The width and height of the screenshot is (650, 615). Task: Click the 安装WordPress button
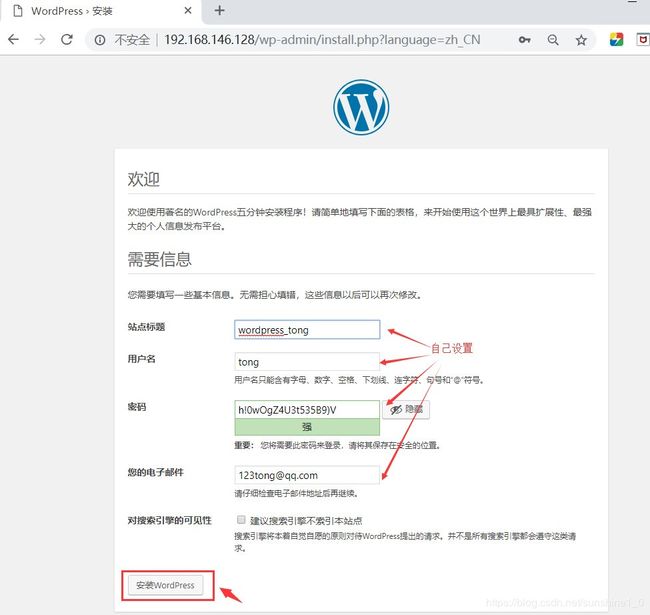click(165, 585)
